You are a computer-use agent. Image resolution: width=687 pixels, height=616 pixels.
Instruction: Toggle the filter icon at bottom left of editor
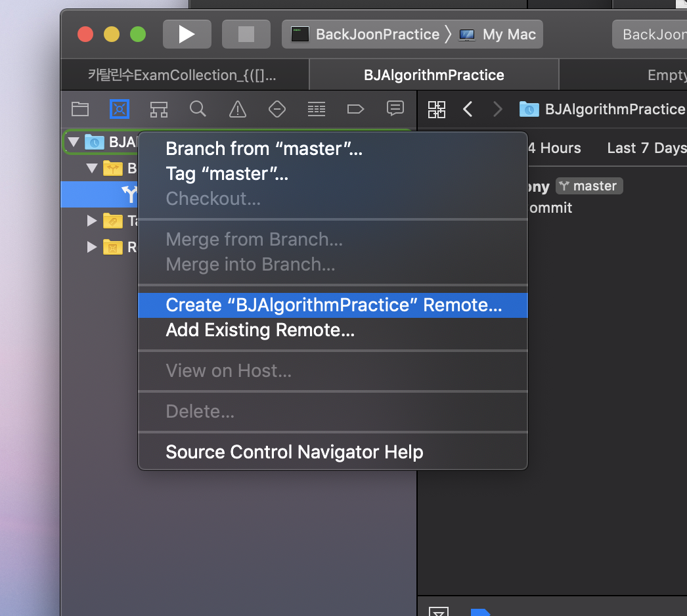click(438, 611)
